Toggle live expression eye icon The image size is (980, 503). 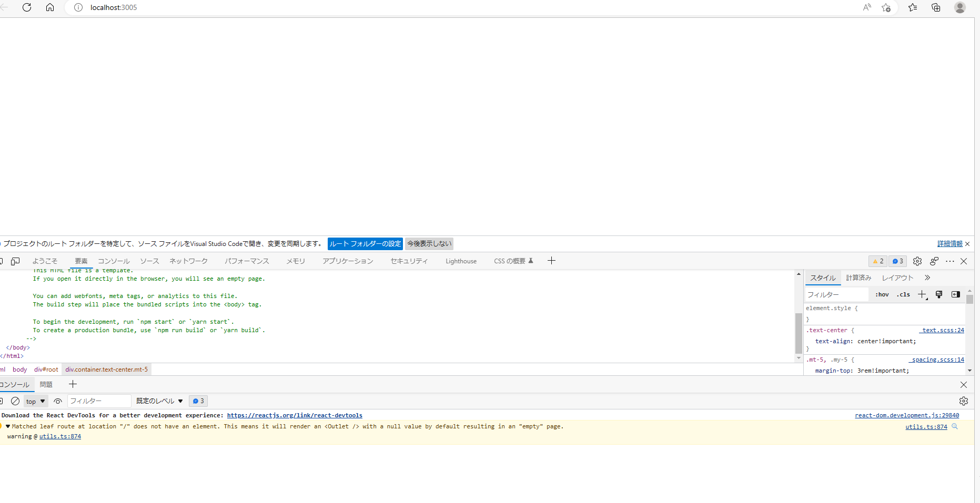click(58, 401)
